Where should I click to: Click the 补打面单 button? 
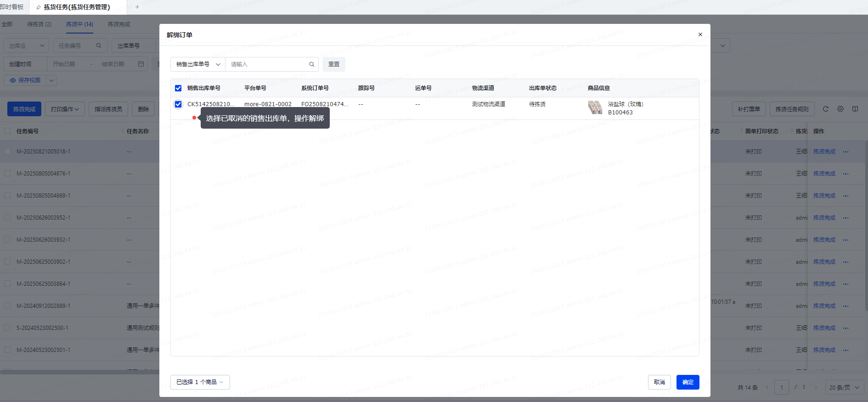point(749,109)
